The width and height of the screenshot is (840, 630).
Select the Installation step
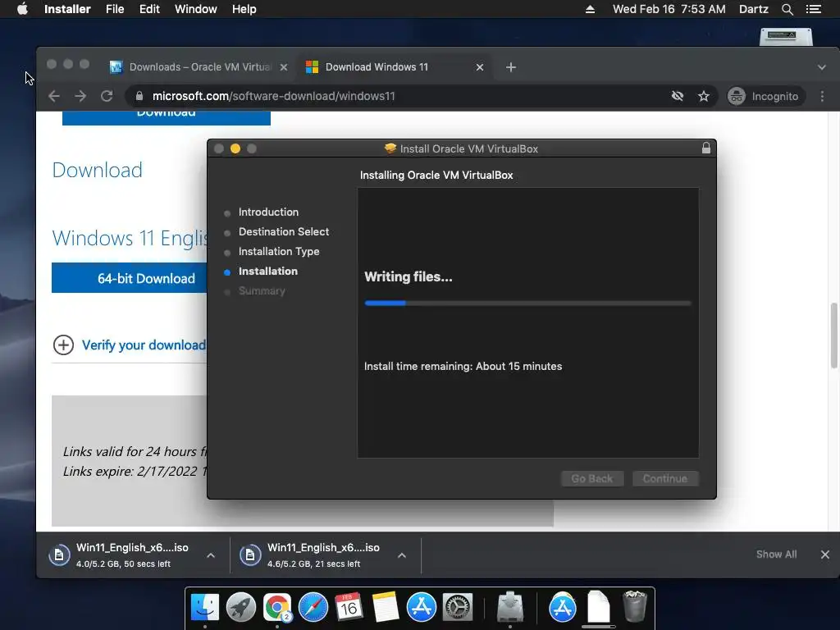coord(268,272)
